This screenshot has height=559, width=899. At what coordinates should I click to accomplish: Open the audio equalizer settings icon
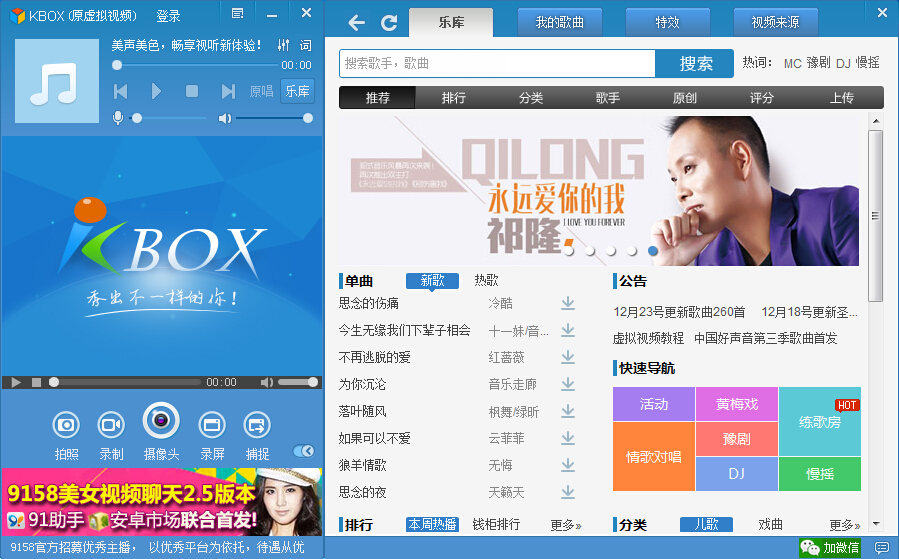click(x=283, y=45)
